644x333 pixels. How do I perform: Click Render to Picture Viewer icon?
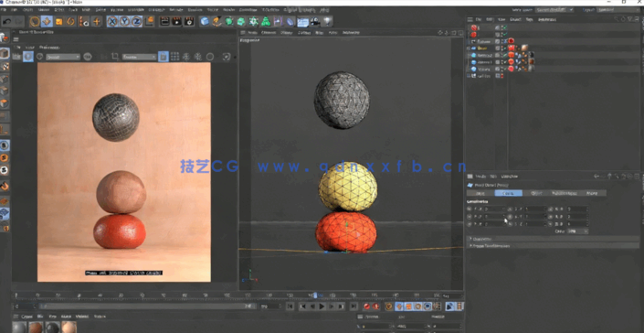click(176, 21)
